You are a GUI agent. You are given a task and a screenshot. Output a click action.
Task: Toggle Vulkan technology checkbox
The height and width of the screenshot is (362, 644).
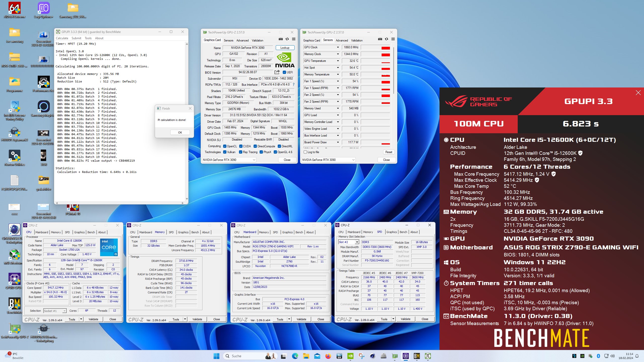pos(225,152)
